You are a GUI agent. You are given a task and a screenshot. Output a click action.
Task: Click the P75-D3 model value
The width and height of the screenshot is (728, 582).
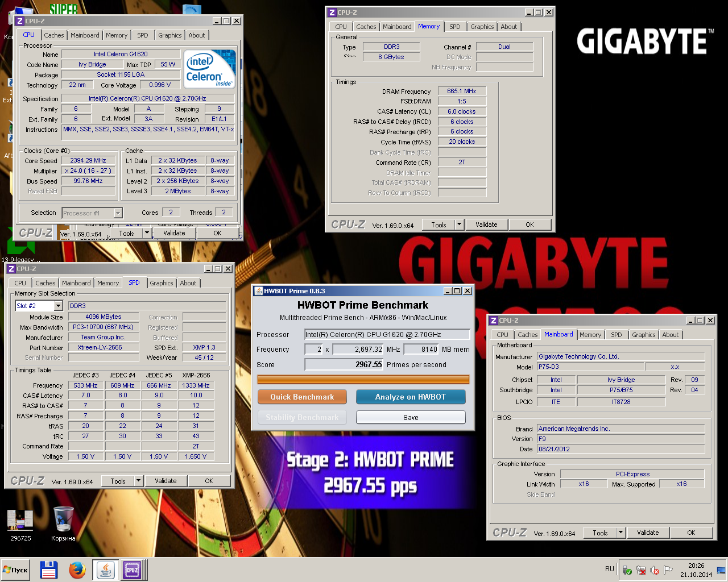(x=590, y=367)
